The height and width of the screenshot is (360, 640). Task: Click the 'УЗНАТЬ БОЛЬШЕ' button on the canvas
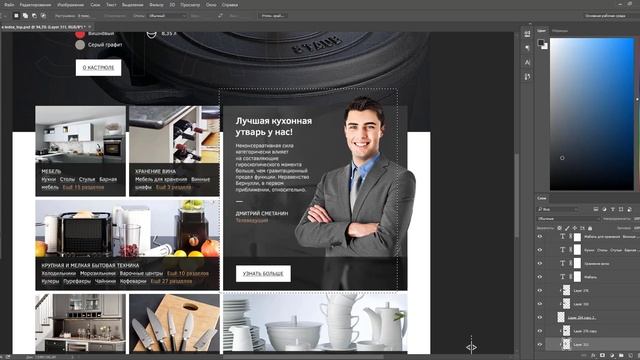coord(263,273)
